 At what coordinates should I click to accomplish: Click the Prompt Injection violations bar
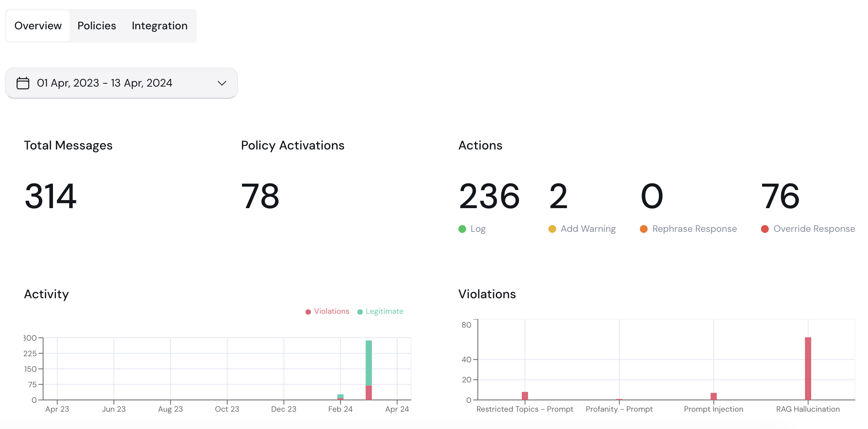(x=713, y=396)
